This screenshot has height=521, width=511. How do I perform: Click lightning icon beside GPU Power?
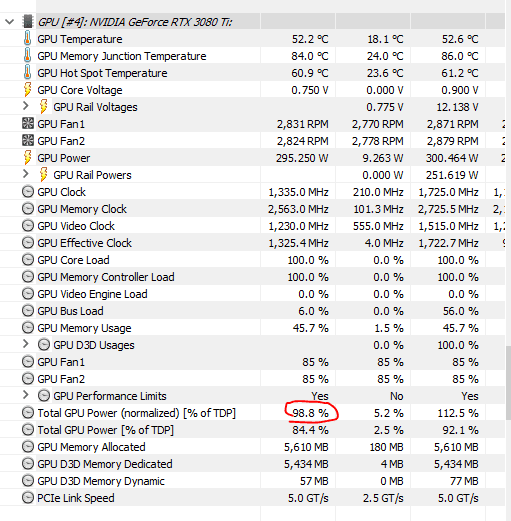(28, 157)
